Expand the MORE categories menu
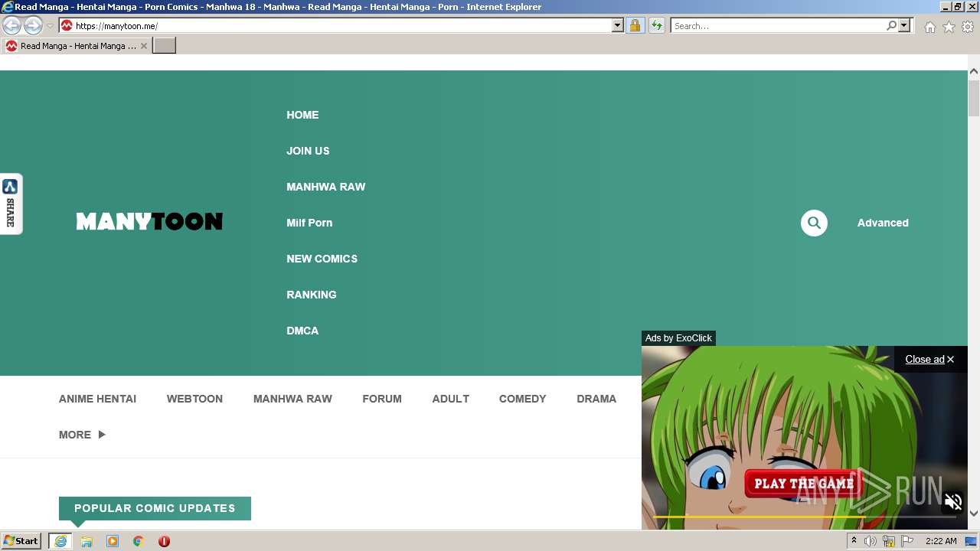Image resolution: width=980 pixels, height=551 pixels. [x=82, y=435]
